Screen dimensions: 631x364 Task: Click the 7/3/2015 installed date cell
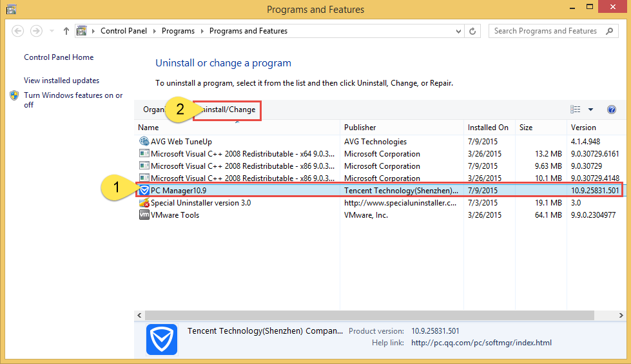(x=483, y=203)
